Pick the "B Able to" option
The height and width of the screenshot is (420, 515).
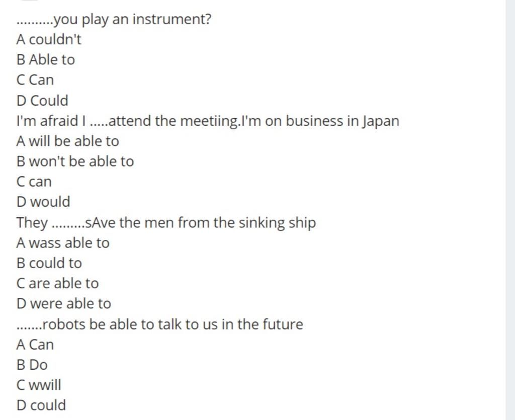pyautogui.click(x=46, y=60)
